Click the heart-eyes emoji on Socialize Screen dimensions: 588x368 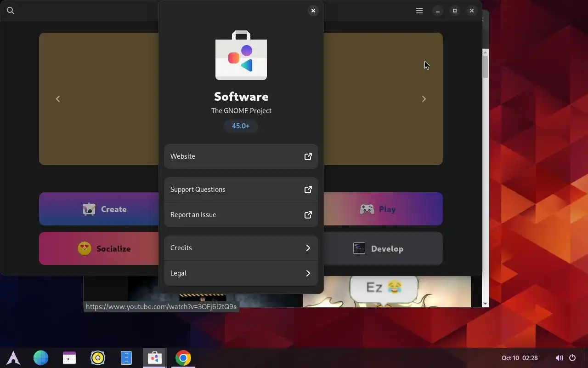coord(85,248)
